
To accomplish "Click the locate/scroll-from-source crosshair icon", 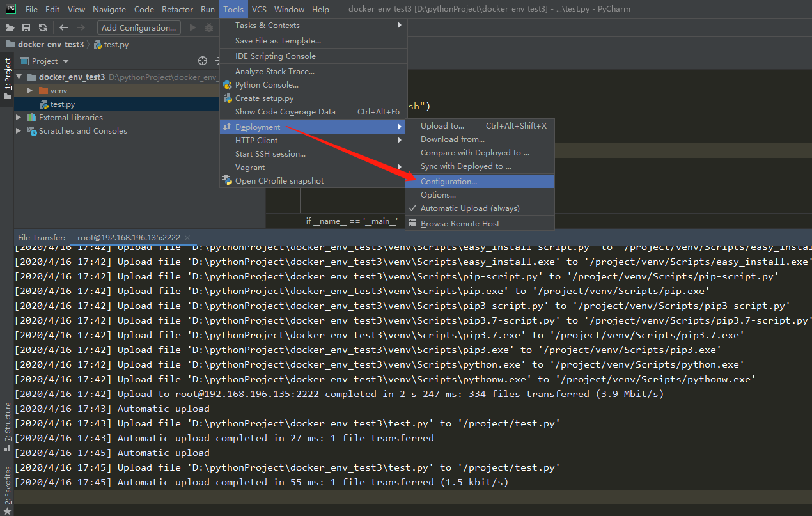I will point(203,61).
